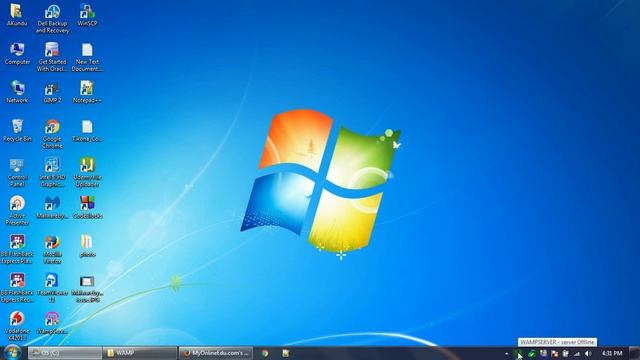Open the network signal tray icon
Image resolution: width=640 pixels, height=360 pixels.
pyautogui.click(x=577, y=353)
